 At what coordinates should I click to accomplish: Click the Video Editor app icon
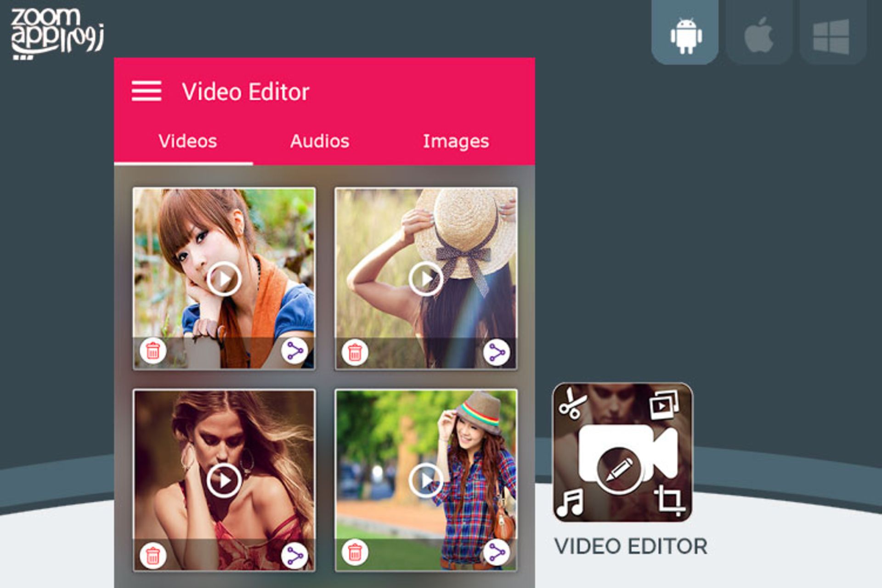622,452
